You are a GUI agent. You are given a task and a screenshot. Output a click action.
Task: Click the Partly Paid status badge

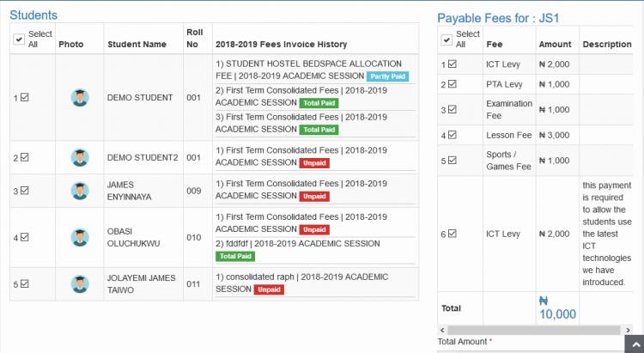382,76
